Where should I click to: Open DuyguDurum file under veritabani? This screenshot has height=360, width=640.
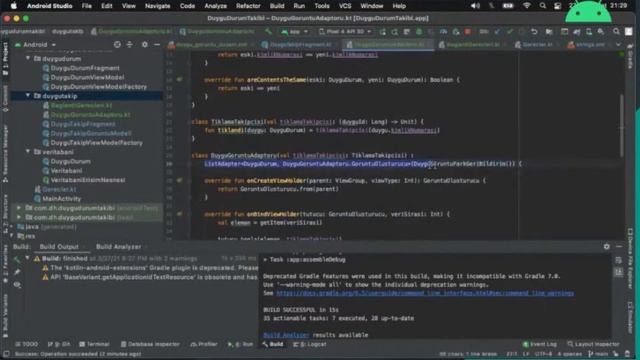click(70, 161)
